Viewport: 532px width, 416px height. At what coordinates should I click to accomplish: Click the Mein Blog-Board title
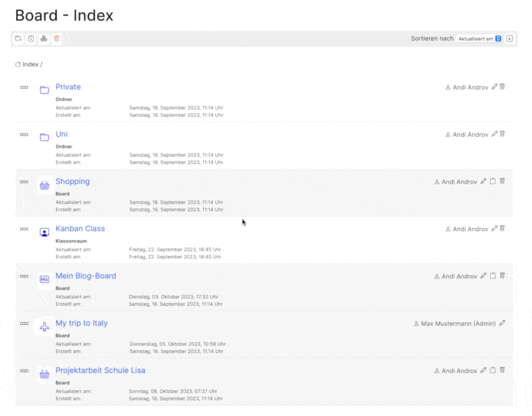(x=86, y=276)
